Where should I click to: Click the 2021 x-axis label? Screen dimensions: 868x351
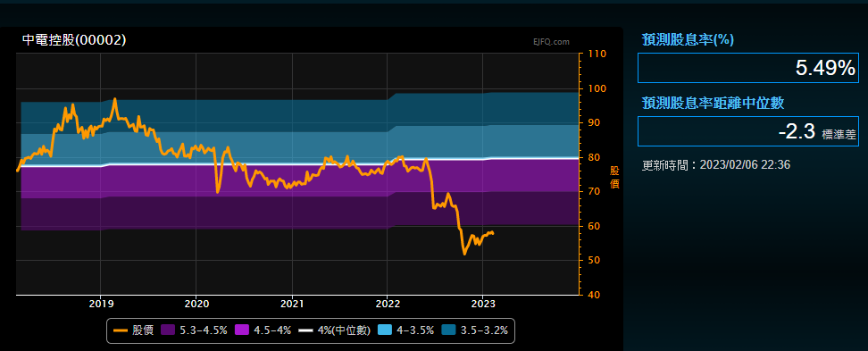pos(292,304)
